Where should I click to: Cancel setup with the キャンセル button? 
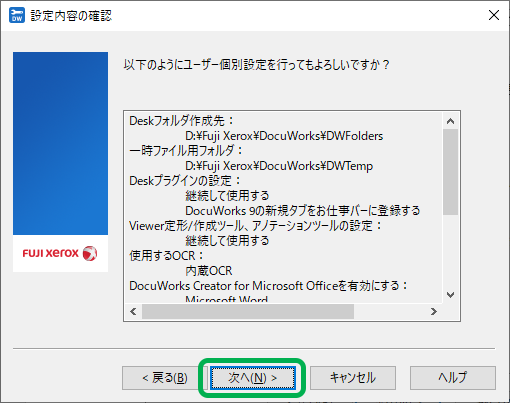pos(353,378)
